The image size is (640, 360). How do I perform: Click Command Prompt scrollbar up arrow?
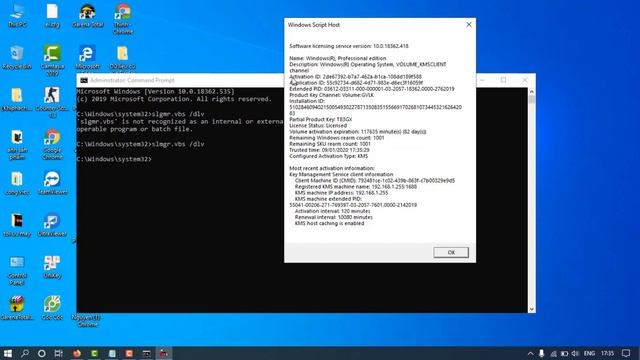(x=531, y=91)
